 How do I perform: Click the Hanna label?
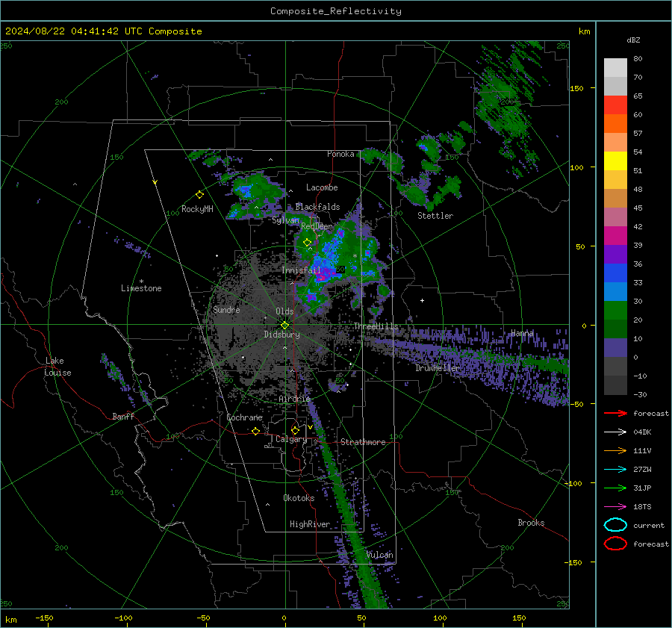coord(523,333)
